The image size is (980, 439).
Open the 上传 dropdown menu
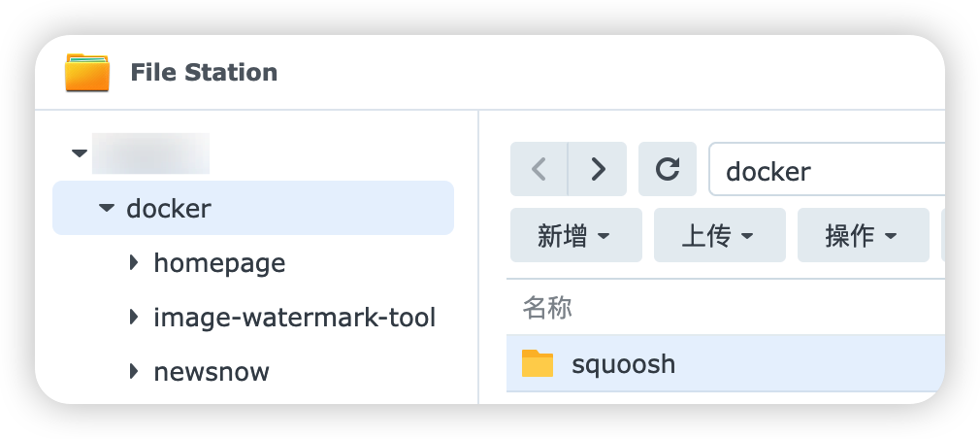(719, 235)
